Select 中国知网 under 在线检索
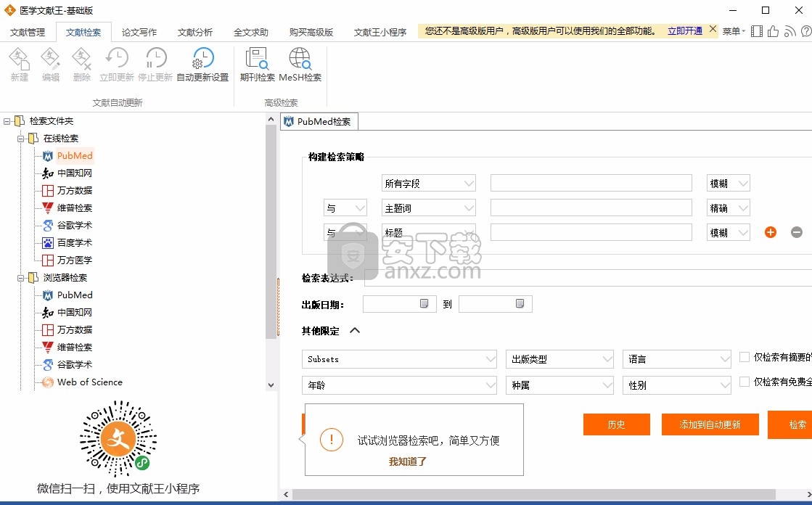Viewport: 812px width, 505px height. coord(74,173)
